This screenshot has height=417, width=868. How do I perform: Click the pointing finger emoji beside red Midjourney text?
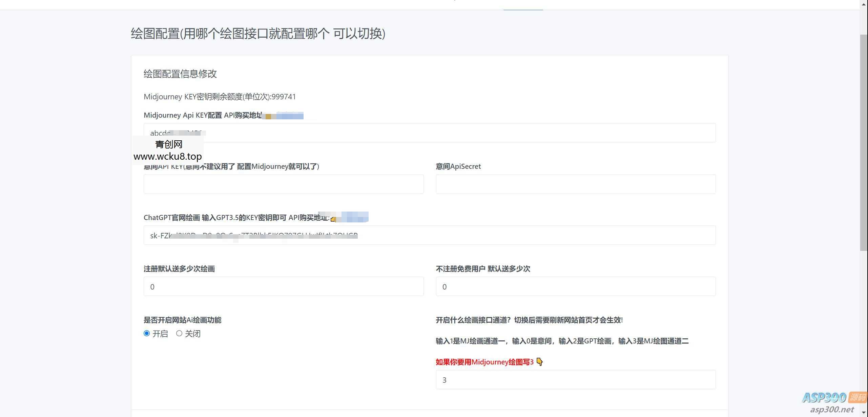[540, 362]
